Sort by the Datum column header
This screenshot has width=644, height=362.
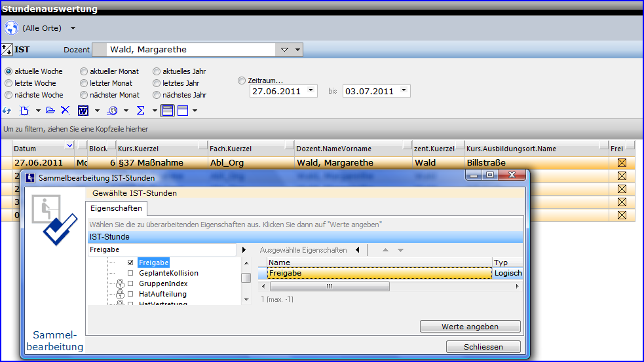[x=43, y=149]
